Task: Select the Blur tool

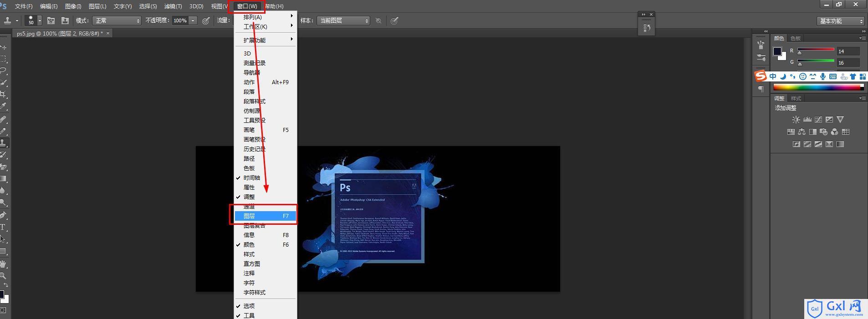Action: pos(4,191)
